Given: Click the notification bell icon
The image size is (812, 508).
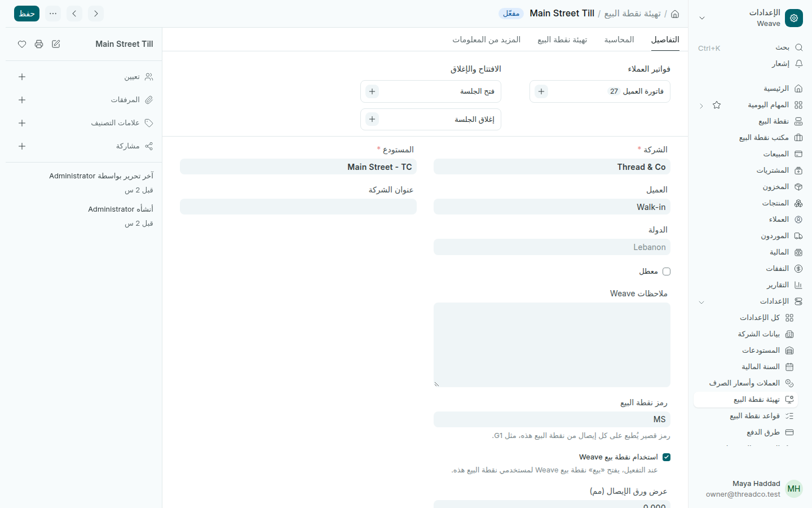Looking at the screenshot, I should tap(798, 64).
